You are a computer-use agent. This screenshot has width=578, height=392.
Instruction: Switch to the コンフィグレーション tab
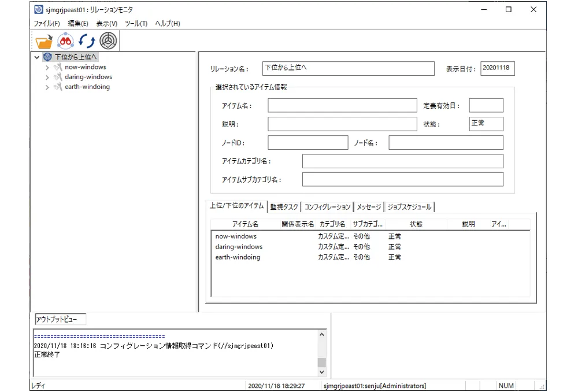point(327,207)
